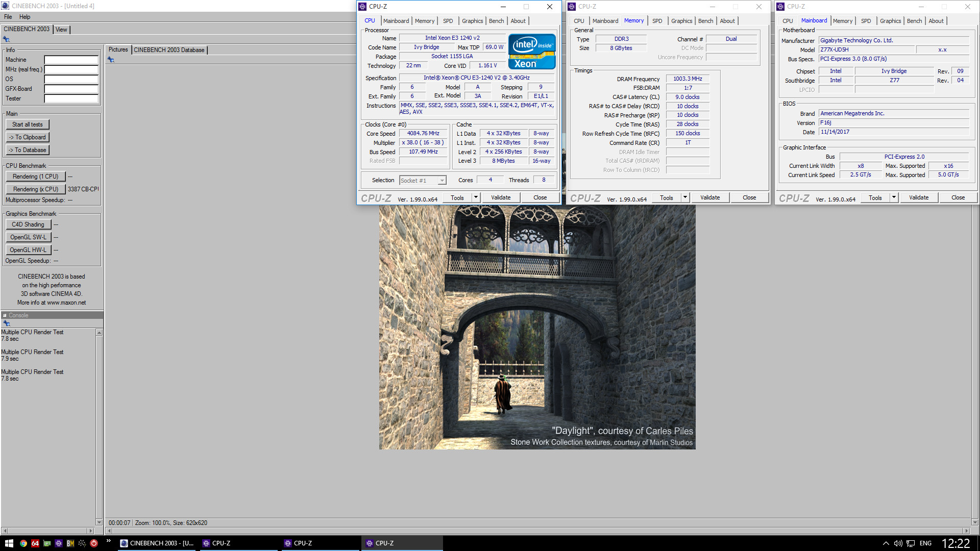Open Mainboard tab in first CPU-Z window
Image resolution: width=980 pixels, height=551 pixels.
(396, 21)
